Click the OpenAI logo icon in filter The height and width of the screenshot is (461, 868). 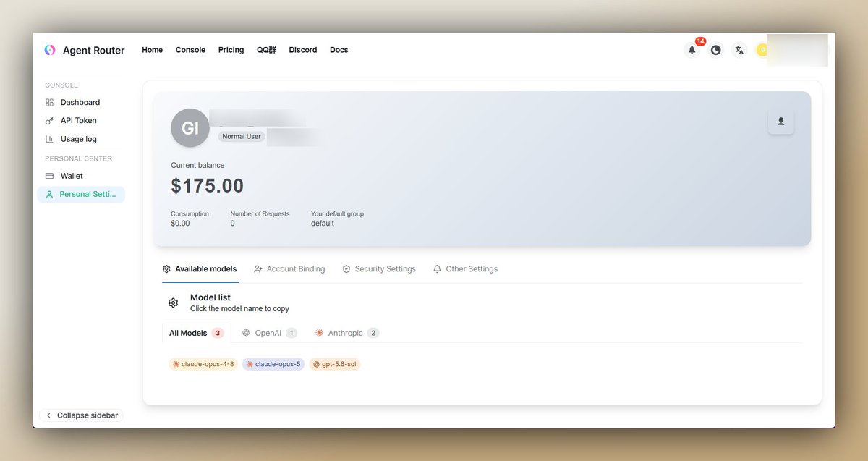[x=246, y=333]
